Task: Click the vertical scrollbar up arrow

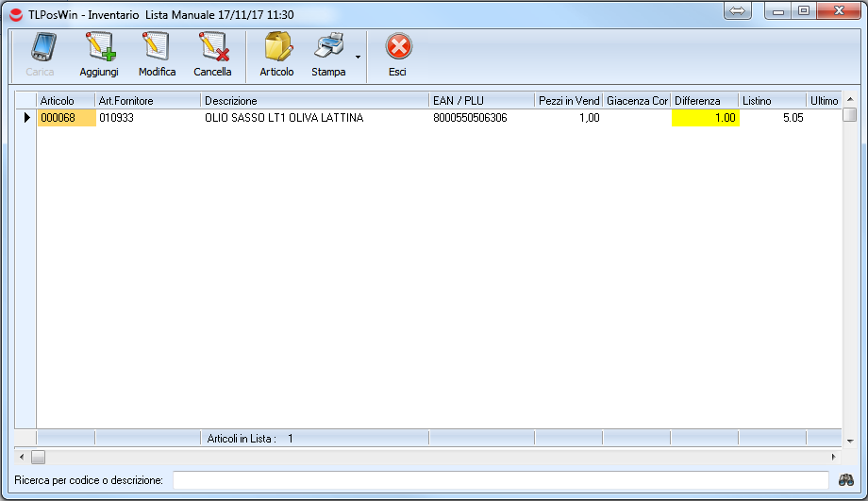Action: coord(849,100)
